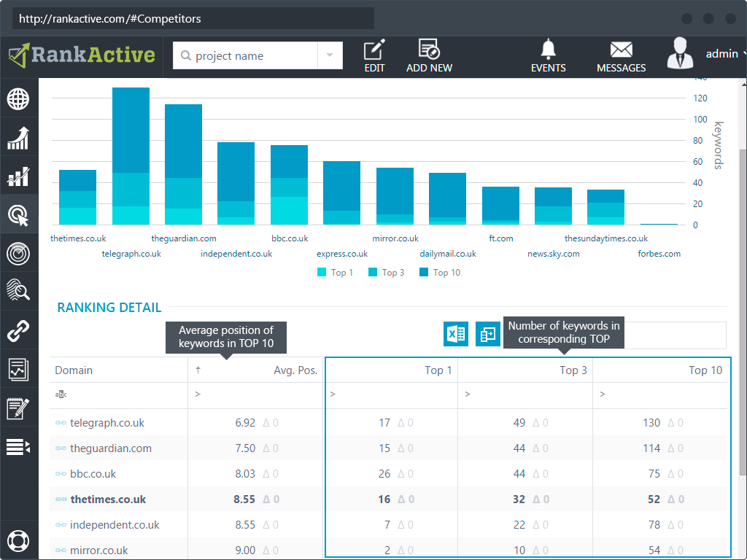Viewport: 747px width, 560px height.
Task: Sort the table by Top 3 column
Action: pyautogui.click(x=573, y=370)
